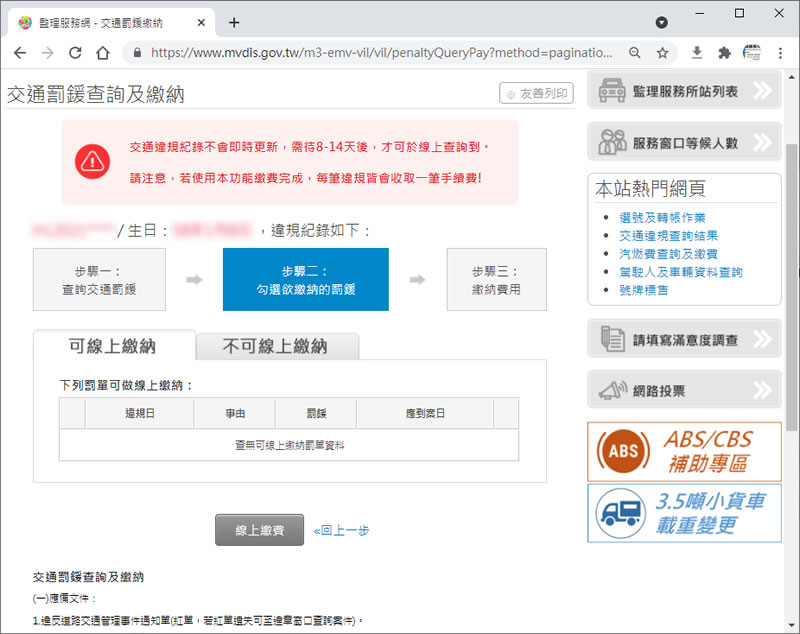Open 服務窗口等候人數 banner
800x634 pixels.
pos(684,142)
